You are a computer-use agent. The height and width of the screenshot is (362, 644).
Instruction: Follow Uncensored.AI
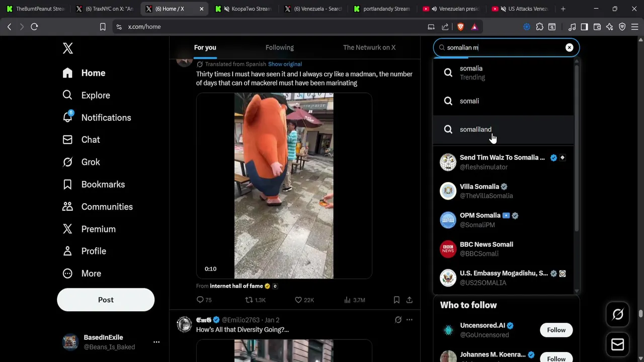(556, 330)
